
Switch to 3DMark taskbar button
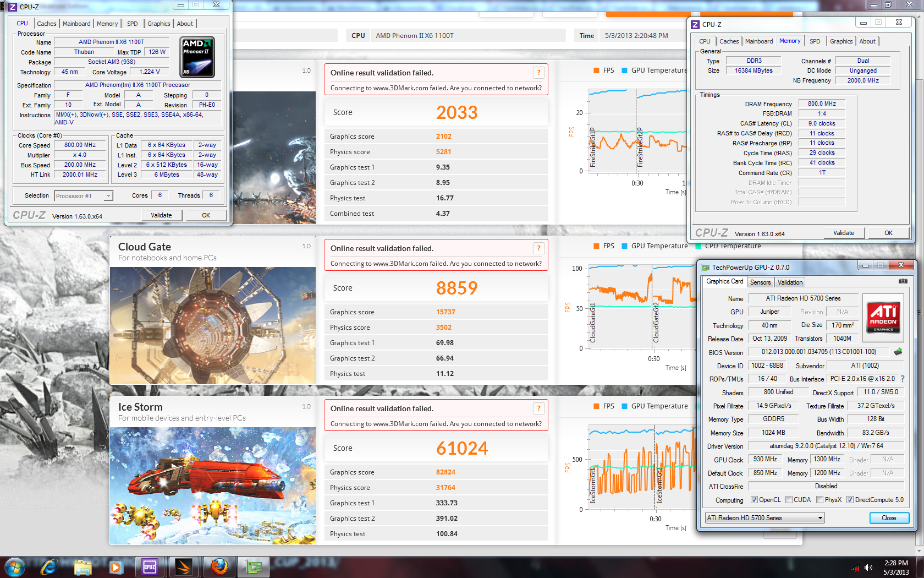(x=184, y=567)
